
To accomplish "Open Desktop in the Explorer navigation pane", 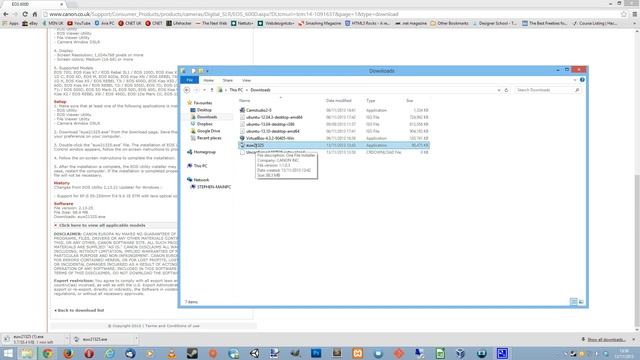I will (x=204, y=110).
